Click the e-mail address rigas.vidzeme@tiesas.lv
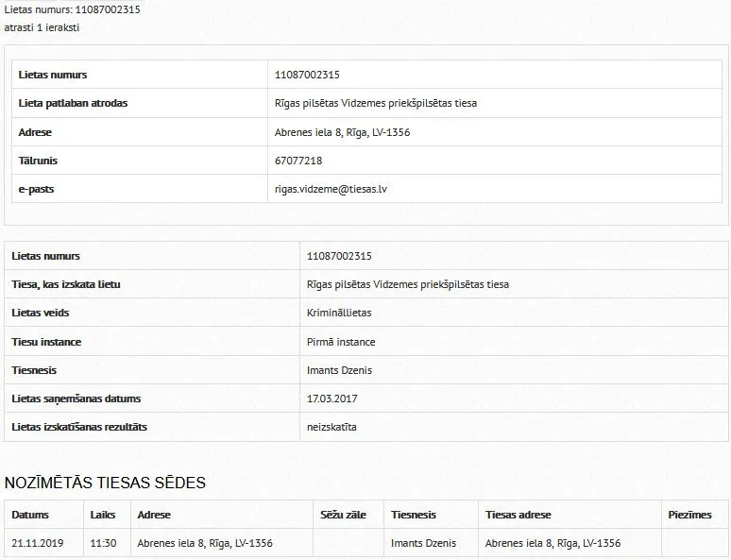 331,189
